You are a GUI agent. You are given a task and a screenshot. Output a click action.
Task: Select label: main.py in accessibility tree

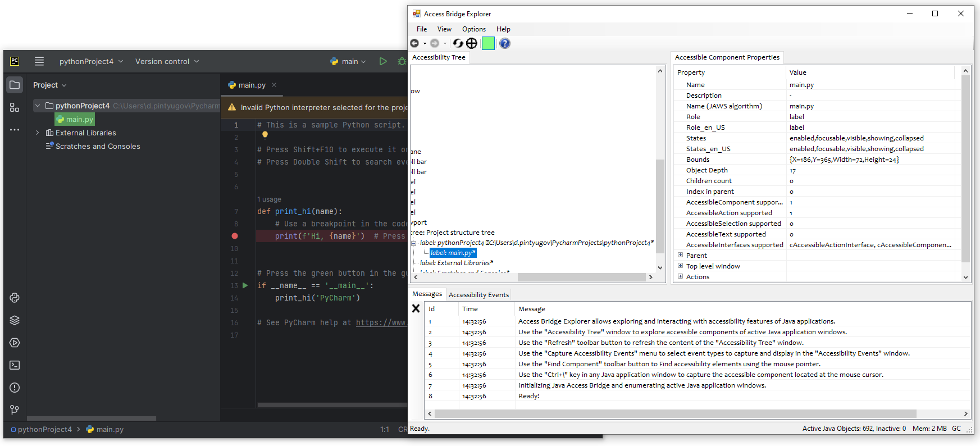(x=453, y=253)
